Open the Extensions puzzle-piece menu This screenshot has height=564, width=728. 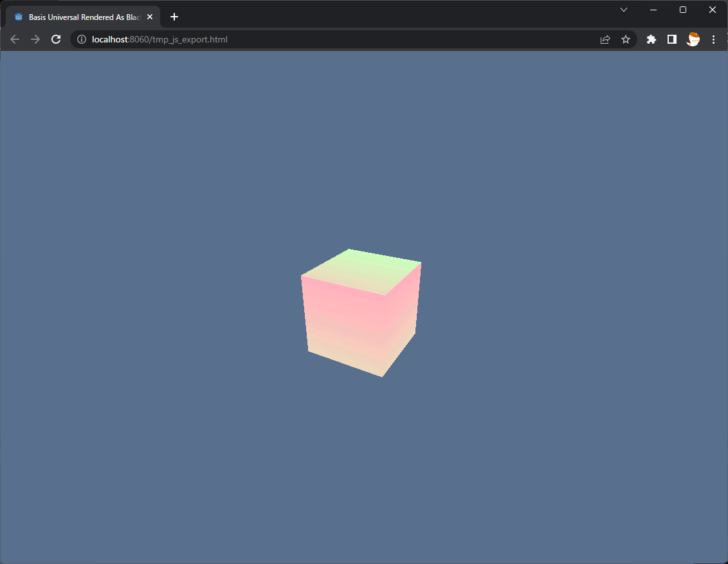[651, 39]
